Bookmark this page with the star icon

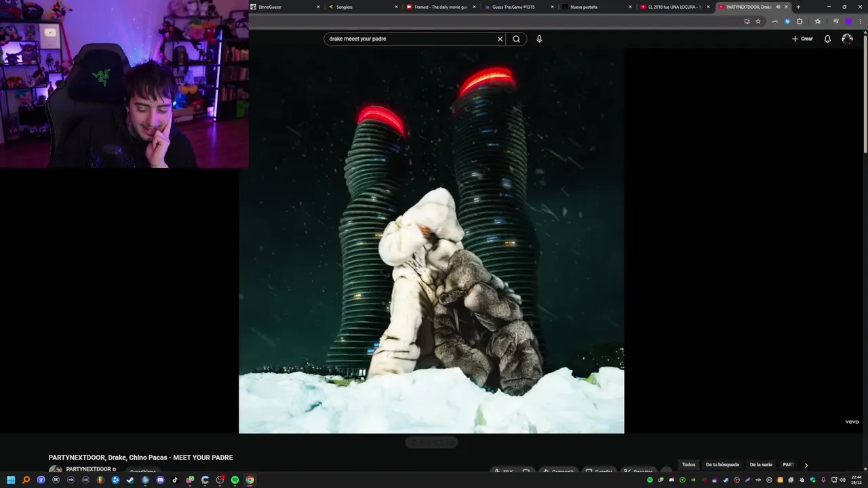click(758, 21)
